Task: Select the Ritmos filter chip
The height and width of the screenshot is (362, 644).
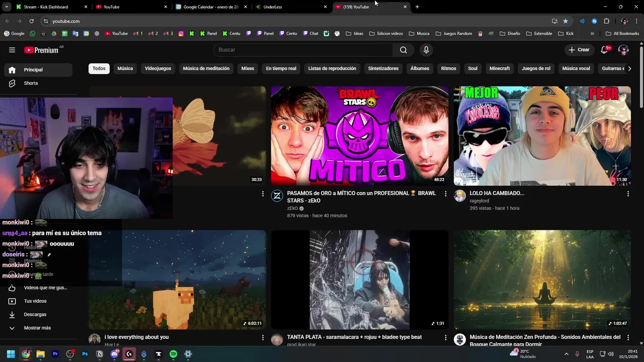Action: point(449,68)
